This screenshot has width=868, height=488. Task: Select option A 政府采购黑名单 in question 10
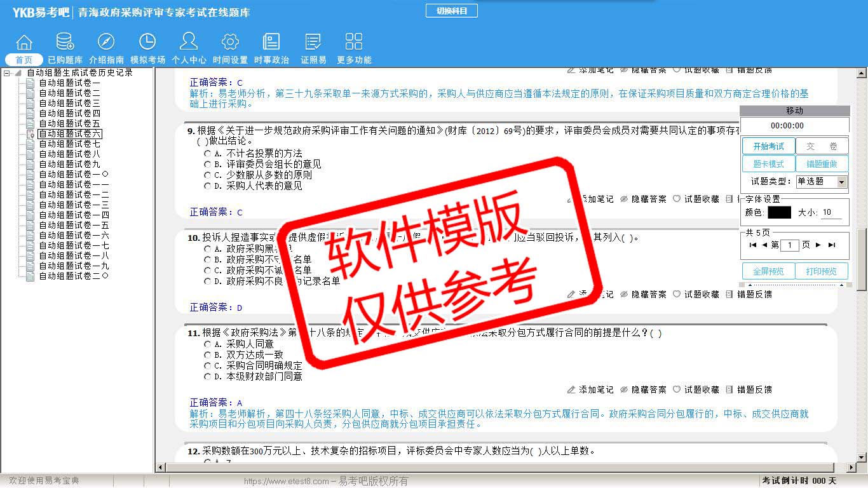click(x=208, y=249)
